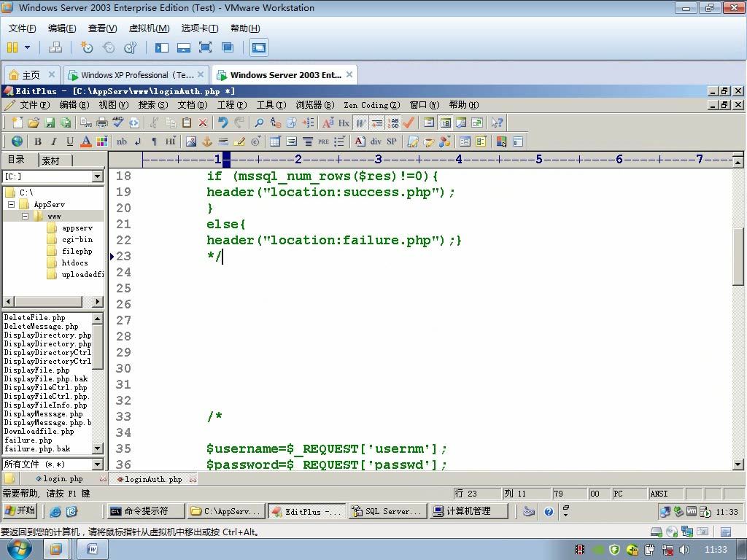Click the Hx hex viewer icon
Image resolution: width=747 pixels, height=560 pixels.
pos(344,122)
